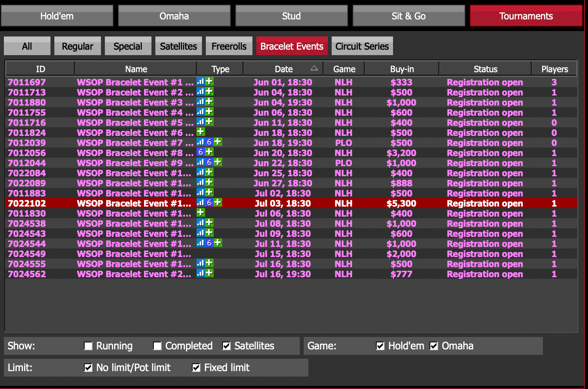Click the blue bars icon in row 7024562

pyautogui.click(x=200, y=273)
